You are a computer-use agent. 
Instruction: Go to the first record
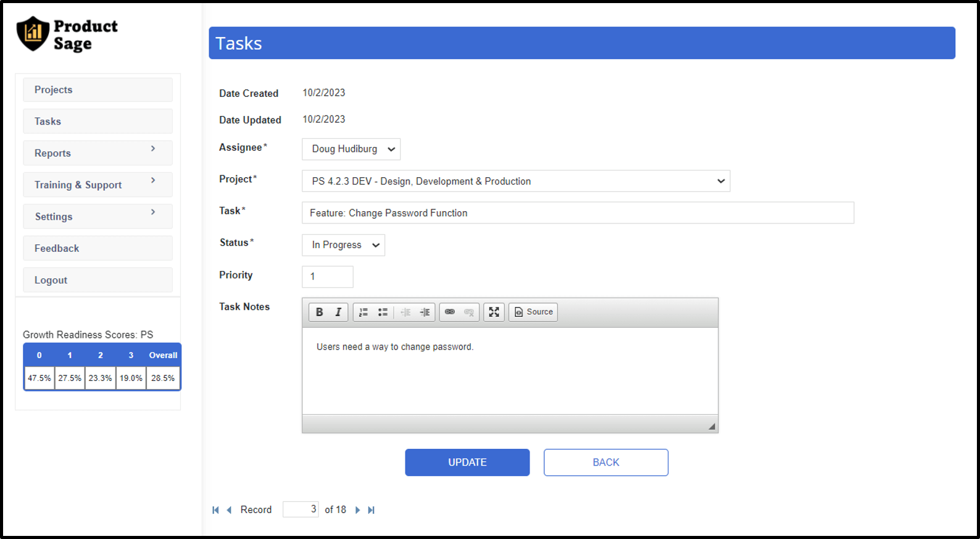[215, 510]
